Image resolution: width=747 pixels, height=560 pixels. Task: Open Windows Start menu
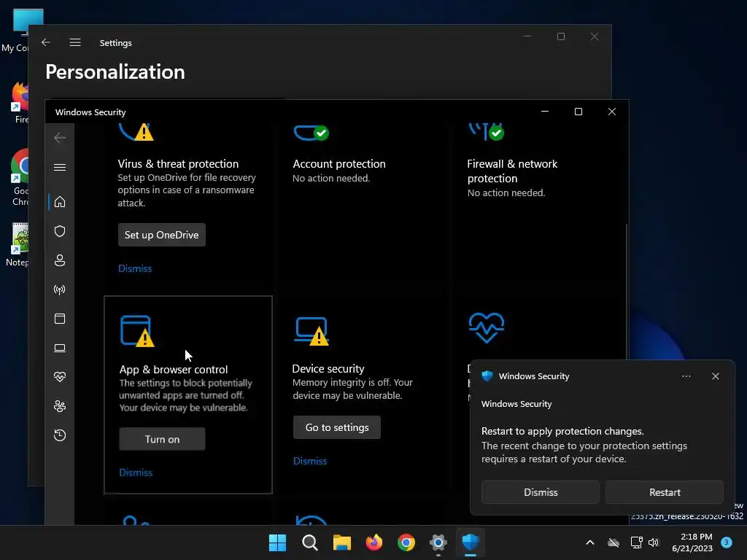point(277,542)
